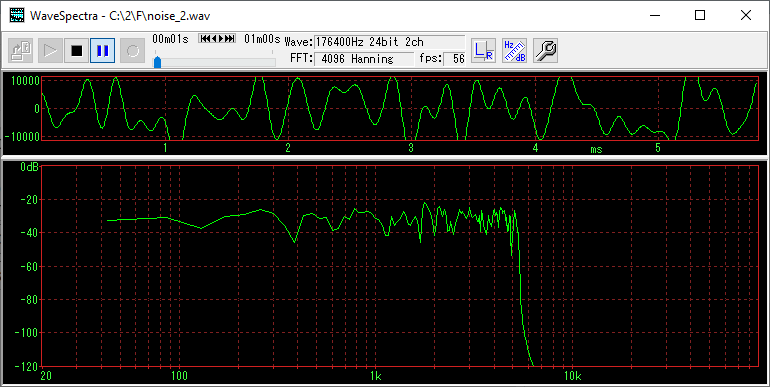Stop playback with the black square button
The width and height of the screenshot is (770, 387).
coord(77,51)
